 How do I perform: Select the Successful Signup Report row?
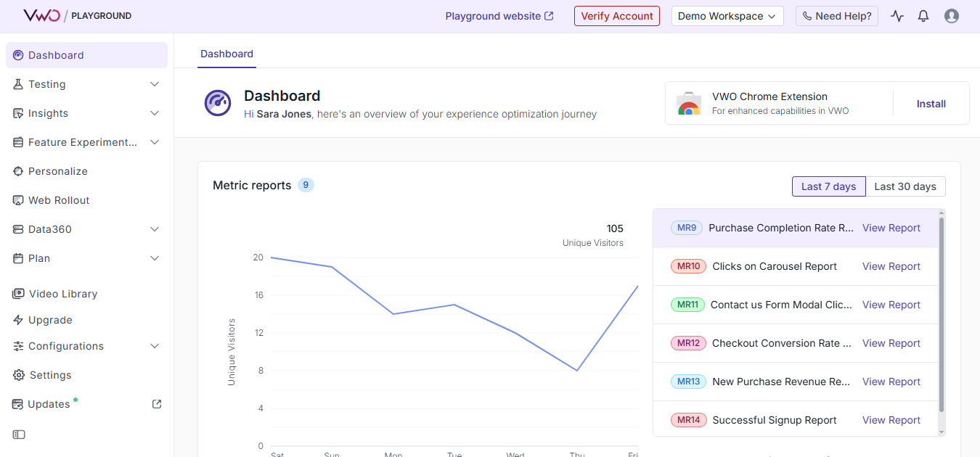pyautogui.click(x=796, y=420)
